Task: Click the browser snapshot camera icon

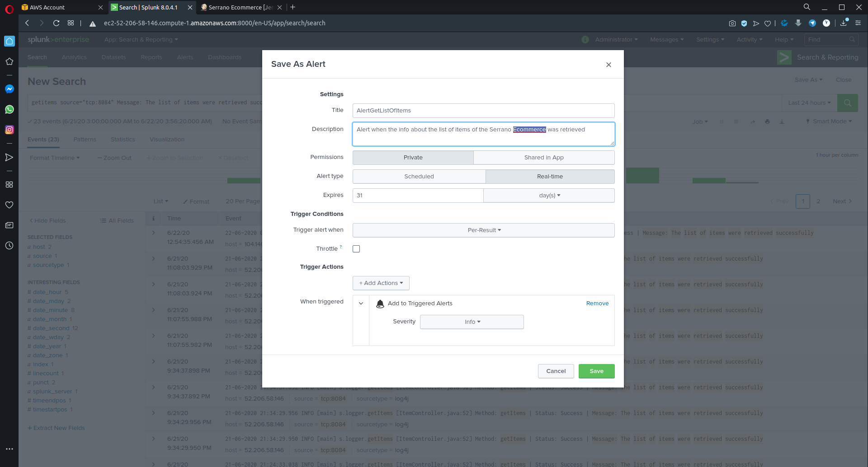Action: tap(732, 23)
